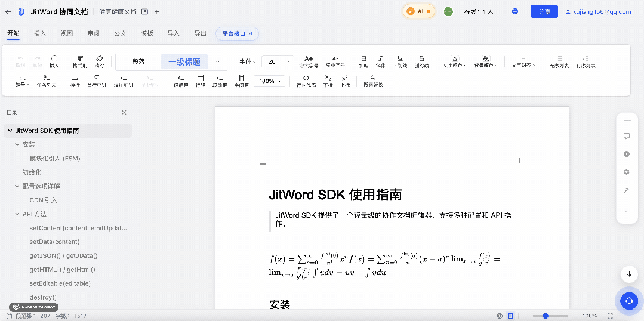Open the toolbar 100% scale dropdown
This screenshot has height=321, width=644.
270,81
